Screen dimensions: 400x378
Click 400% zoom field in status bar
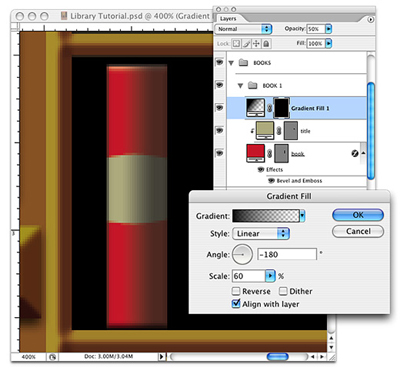point(29,357)
